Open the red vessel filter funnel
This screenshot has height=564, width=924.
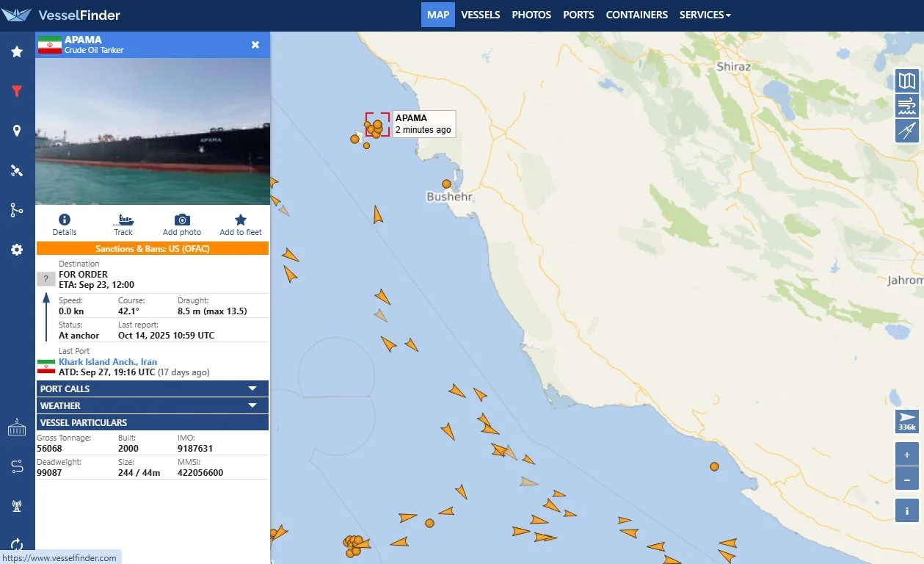[17, 92]
